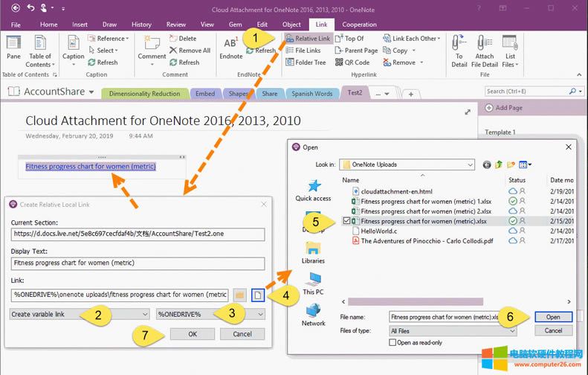Click the Open button in file dialog
Image resolution: width=588 pixels, height=375 pixels.
pyautogui.click(x=552, y=317)
